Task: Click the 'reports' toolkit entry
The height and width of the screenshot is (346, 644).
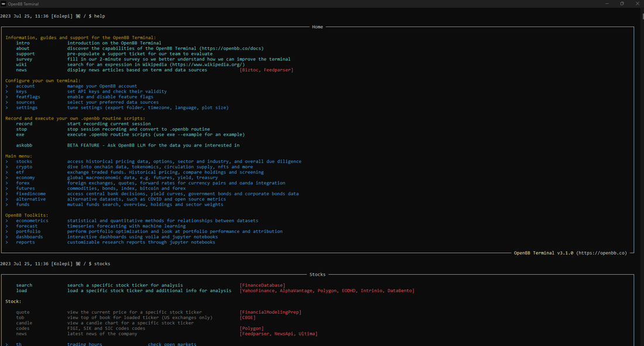Action: point(25,242)
